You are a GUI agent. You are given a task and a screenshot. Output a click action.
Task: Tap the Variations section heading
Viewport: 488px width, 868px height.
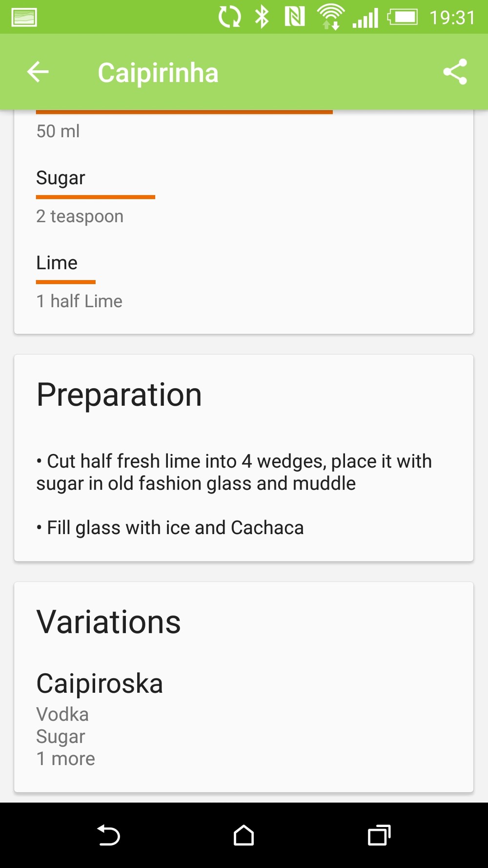(x=108, y=622)
